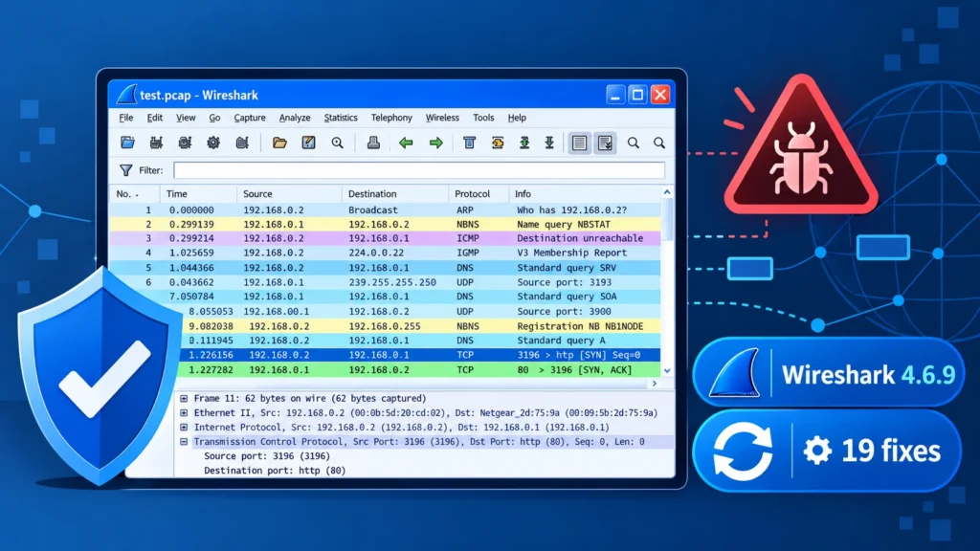Click the yellow reload capture icon
Viewport: 980px width, 551px height.
pos(498,143)
